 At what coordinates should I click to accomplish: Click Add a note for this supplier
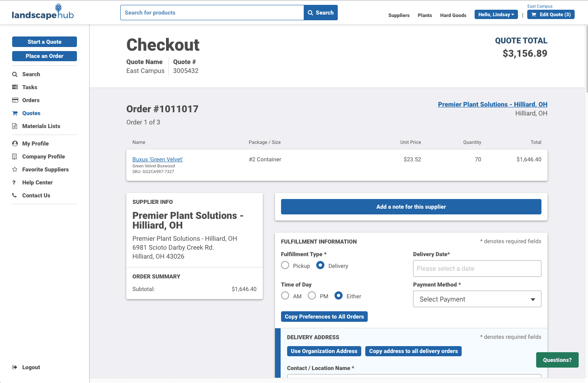click(411, 207)
